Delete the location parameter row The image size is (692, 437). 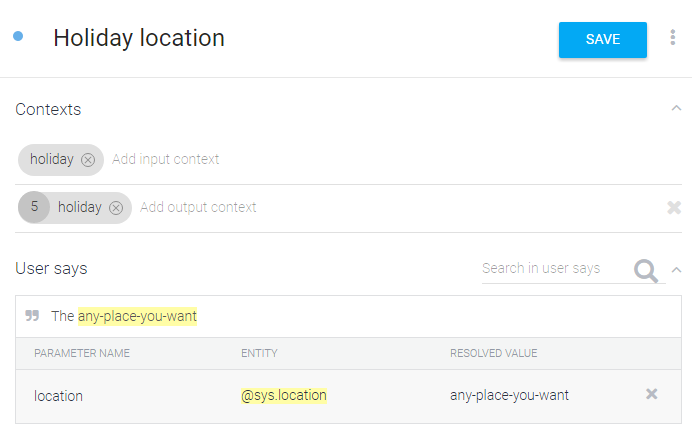652,394
